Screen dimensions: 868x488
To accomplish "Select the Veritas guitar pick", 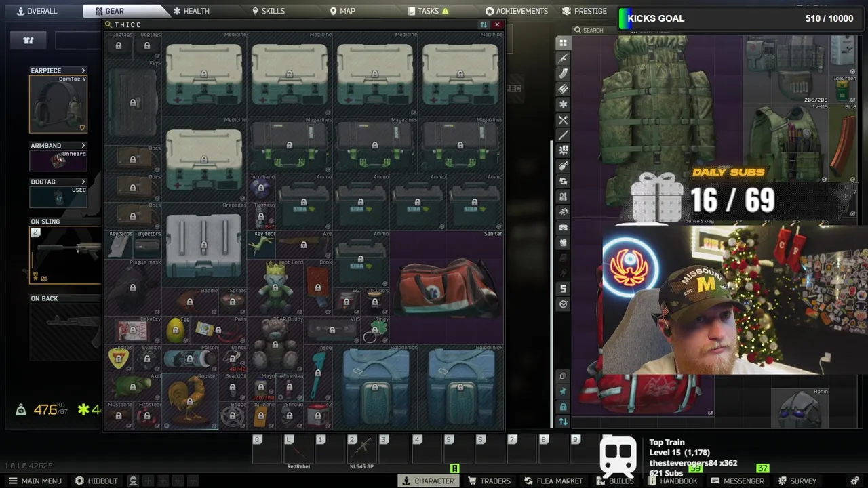I will (119, 359).
